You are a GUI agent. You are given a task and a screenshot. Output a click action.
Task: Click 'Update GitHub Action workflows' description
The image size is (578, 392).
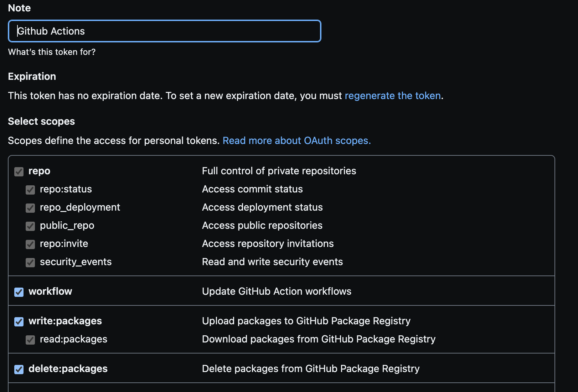tap(277, 291)
